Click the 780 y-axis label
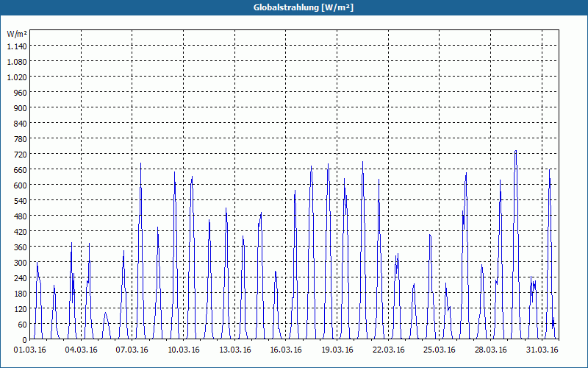This screenshot has height=368, width=588. point(21,139)
